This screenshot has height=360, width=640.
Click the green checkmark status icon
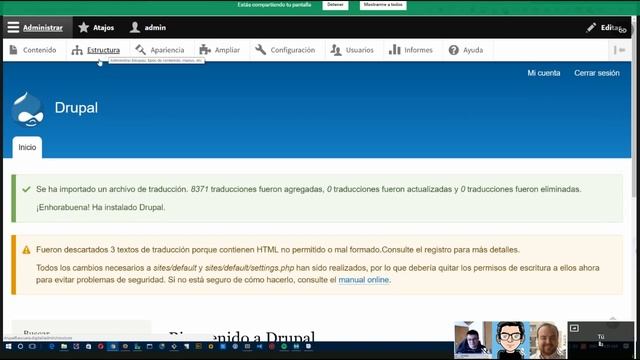coord(27,189)
